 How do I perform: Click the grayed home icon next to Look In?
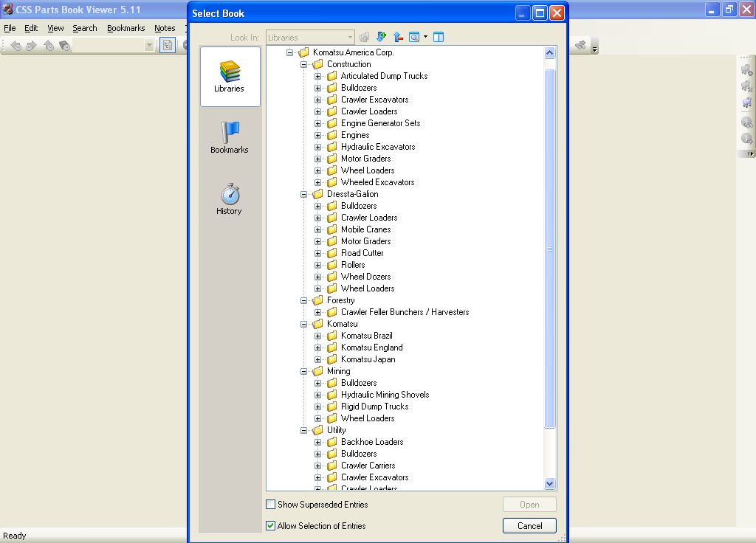[365, 37]
